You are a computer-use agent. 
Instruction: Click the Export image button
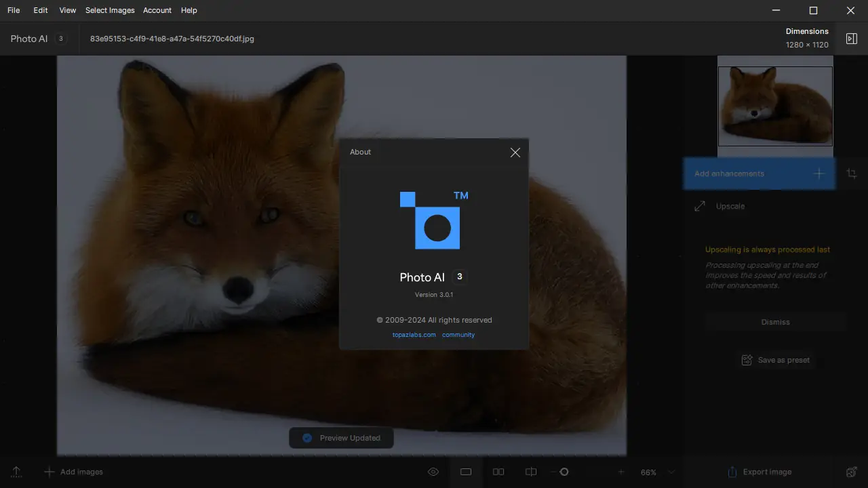click(759, 472)
